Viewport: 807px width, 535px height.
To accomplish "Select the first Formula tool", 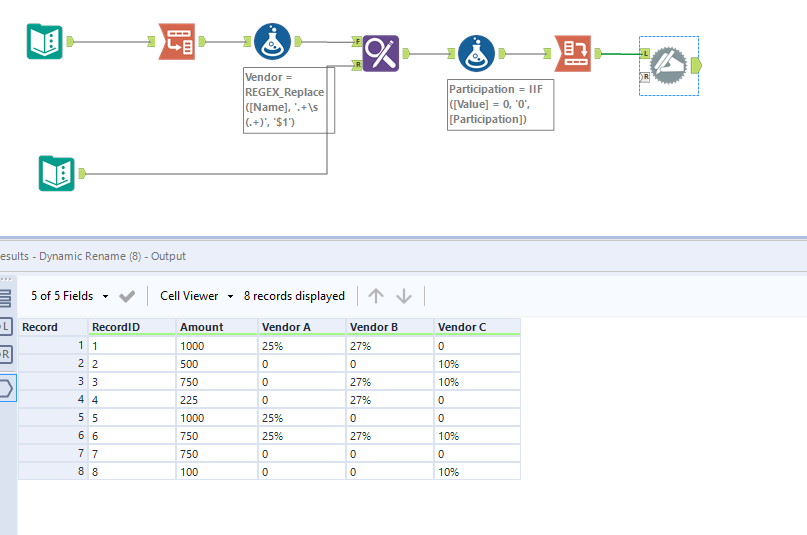I will (x=272, y=42).
